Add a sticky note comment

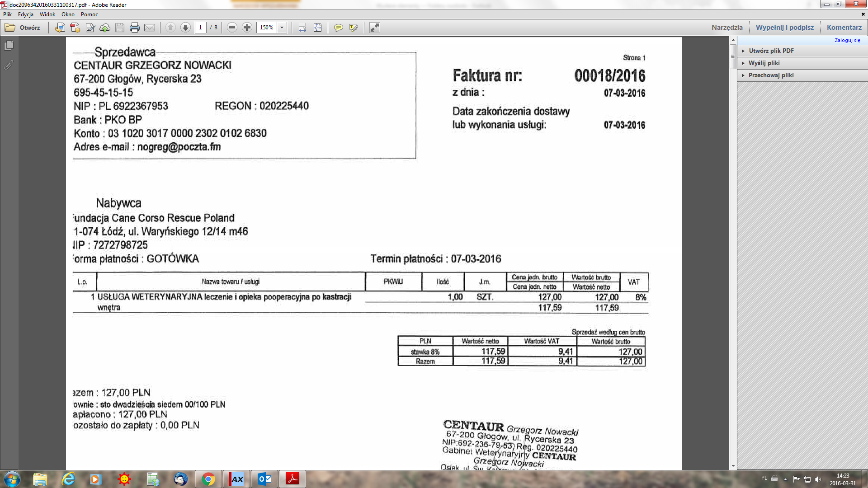coord(338,28)
